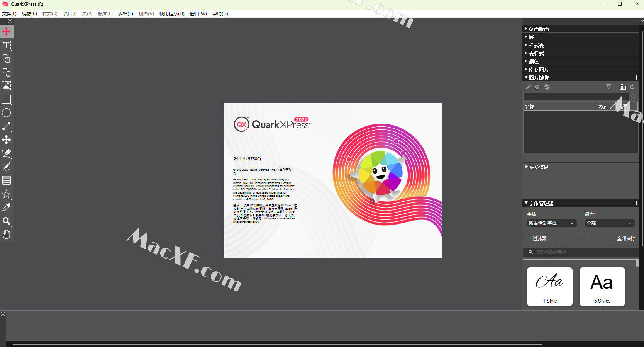Select the four-arrow node tool below Line tool
The height and width of the screenshot is (347, 644).
pyautogui.click(x=7, y=140)
